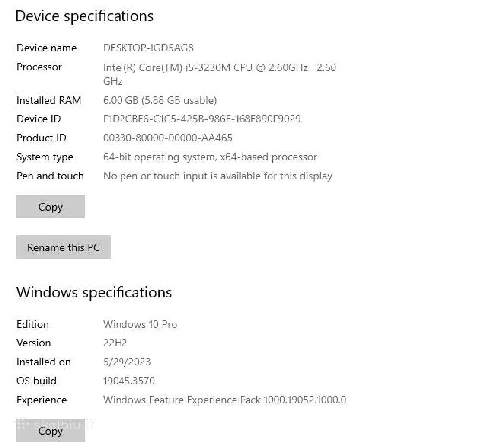Click the Copy button under Windows specifications
Viewport: 489px width, 448px height.
click(x=50, y=430)
